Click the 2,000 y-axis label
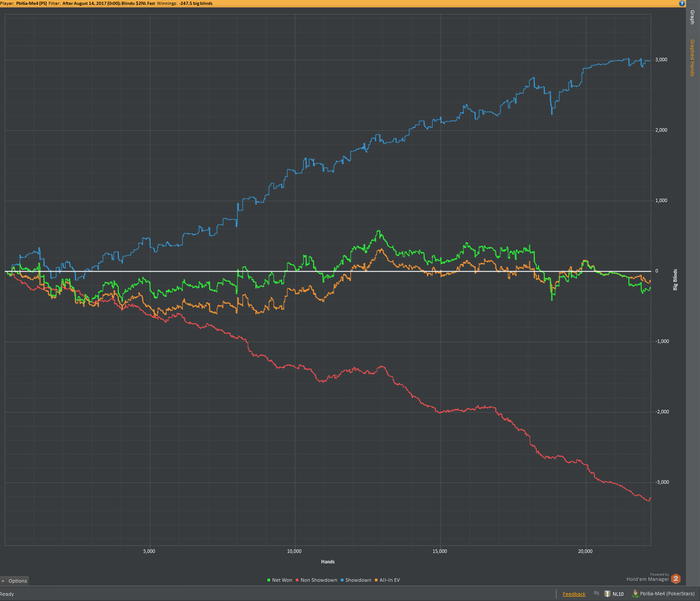The height and width of the screenshot is (601, 700). [661, 130]
